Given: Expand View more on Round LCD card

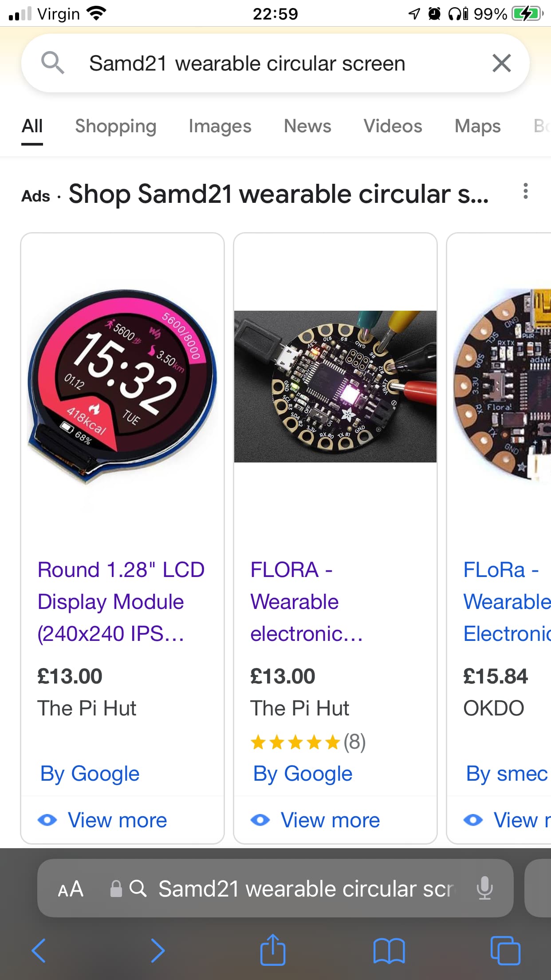Looking at the screenshot, I should tap(102, 820).
